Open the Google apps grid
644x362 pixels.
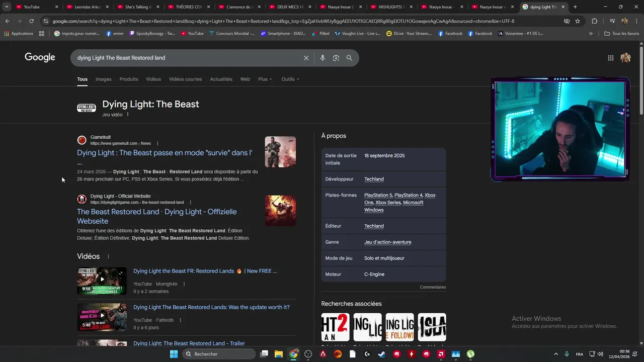(610, 58)
